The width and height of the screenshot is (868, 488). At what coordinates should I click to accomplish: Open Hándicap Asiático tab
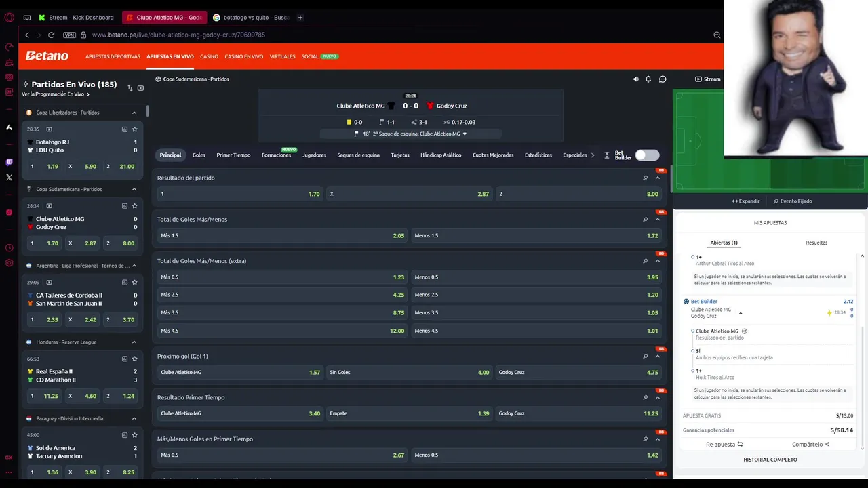[441, 155]
